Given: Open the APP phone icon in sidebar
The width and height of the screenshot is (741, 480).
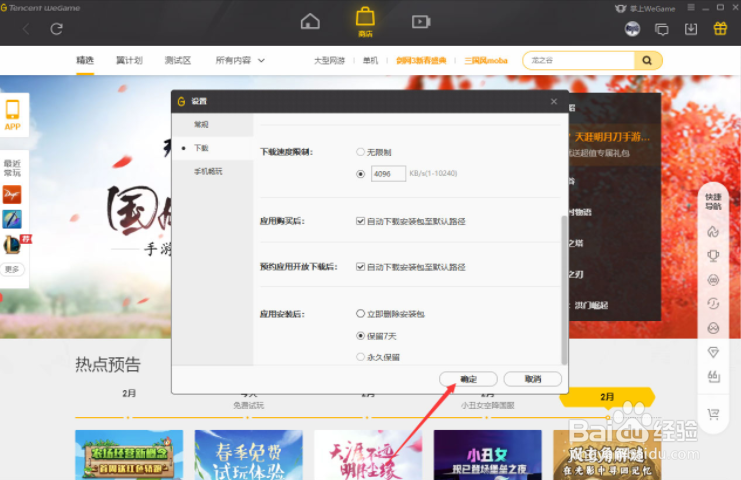Looking at the screenshot, I should 13,115.
